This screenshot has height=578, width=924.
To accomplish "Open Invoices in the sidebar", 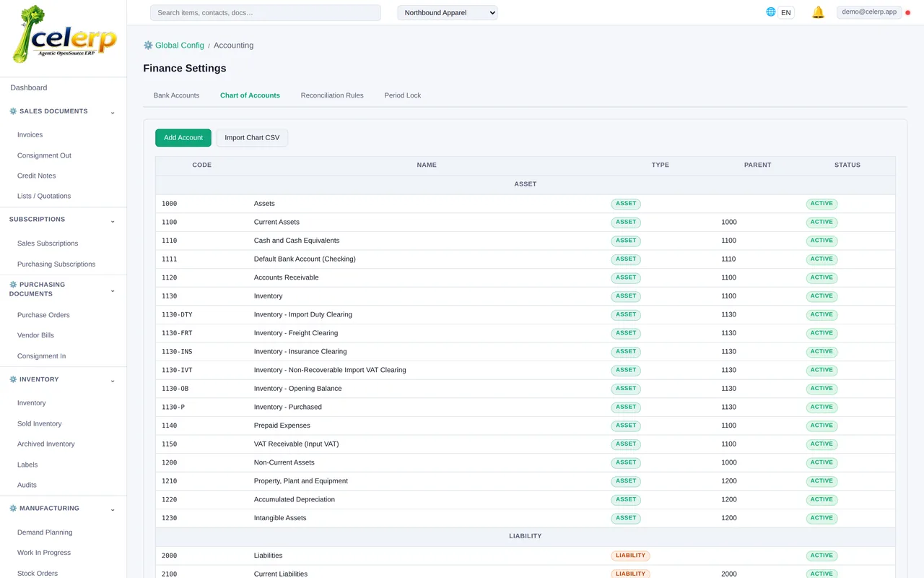I will (x=30, y=135).
